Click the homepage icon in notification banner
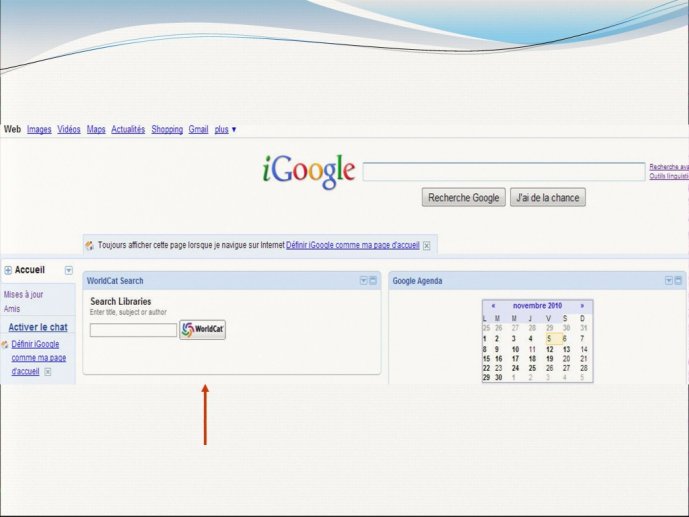This screenshot has height=517, width=689. [90, 246]
